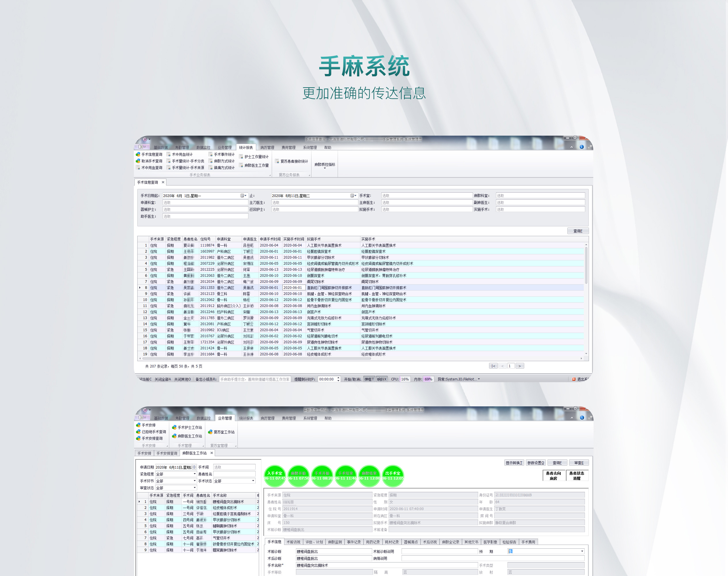The width and height of the screenshot is (728, 576).
Task: Click the 参数设置Q button
Action: 535,463
